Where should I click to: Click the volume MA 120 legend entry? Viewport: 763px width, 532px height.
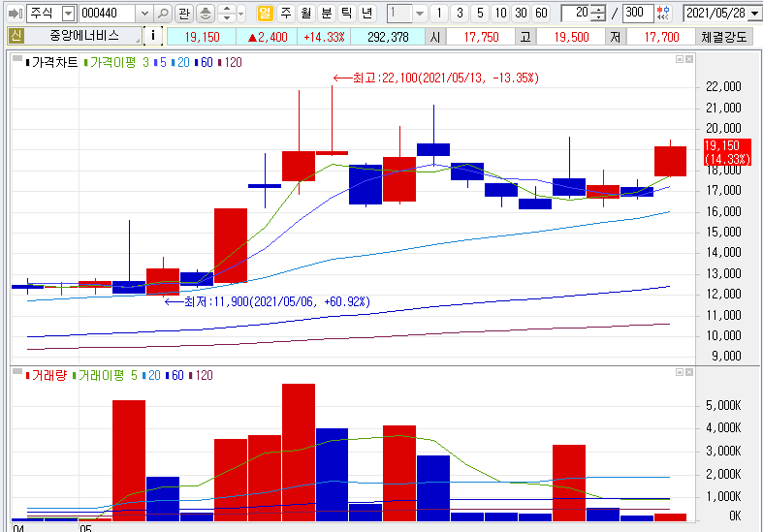(x=201, y=375)
